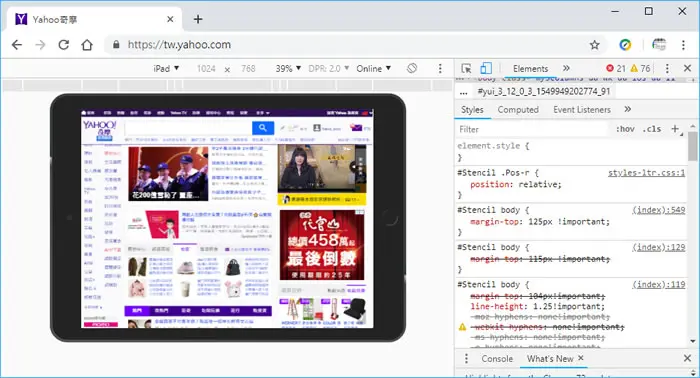Open the (index):549 source link
The width and height of the screenshot is (700, 378).
(x=658, y=210)
